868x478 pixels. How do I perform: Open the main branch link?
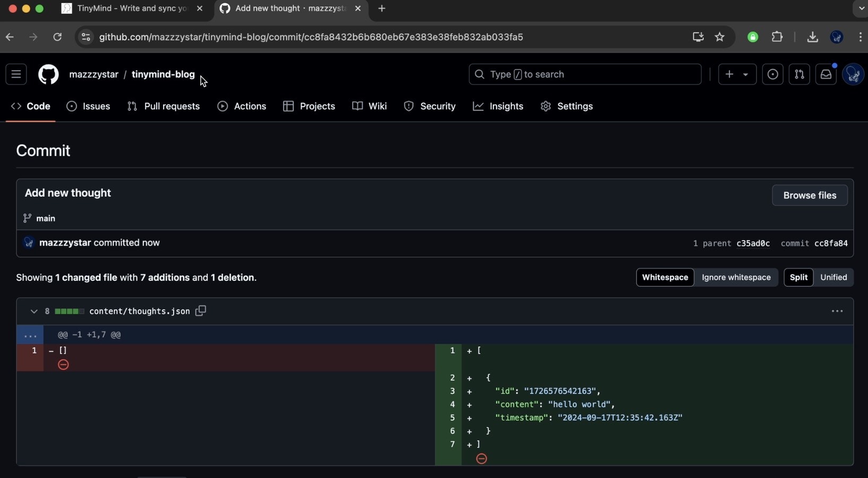click(46, 218)
